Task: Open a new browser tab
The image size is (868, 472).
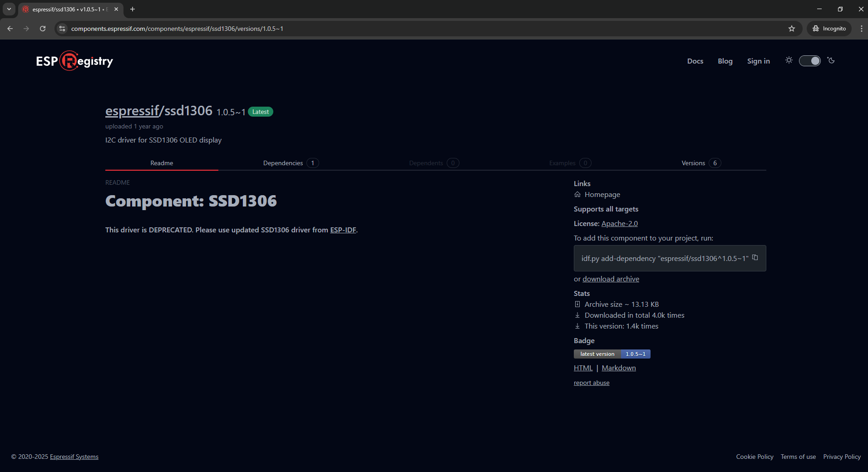Action: tap(133, 9)
